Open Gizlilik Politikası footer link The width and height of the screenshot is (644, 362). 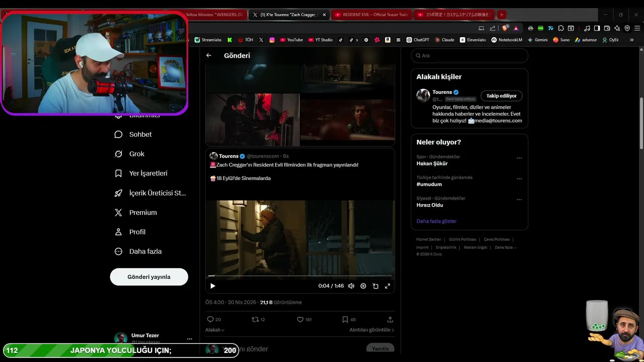(462, 239)
